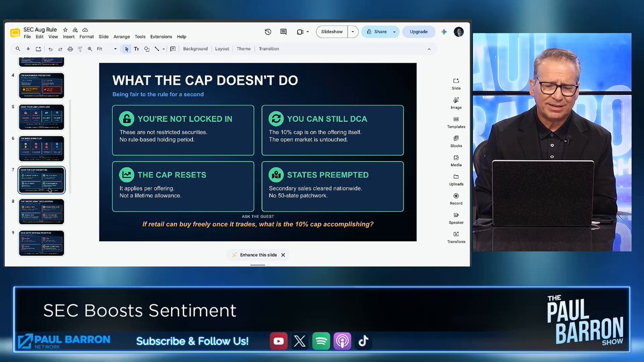Check cloud save status icon
This screenshot has width=644, height=362.
tap(85, 29)
